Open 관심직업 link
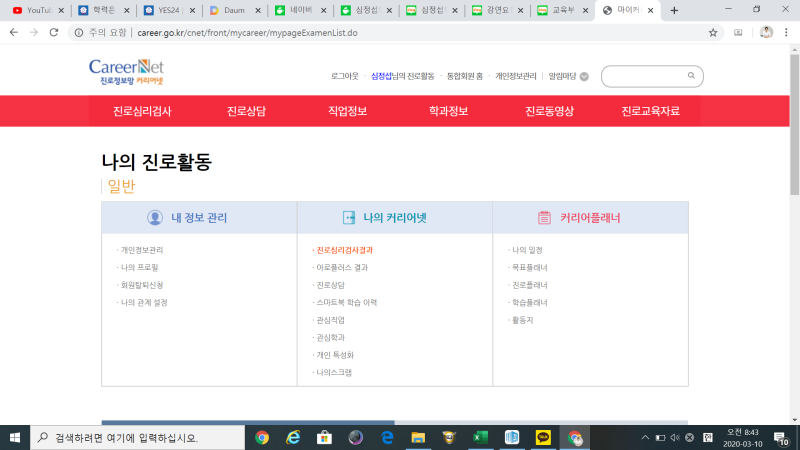 pyautogui.click(x=331, y=320)
